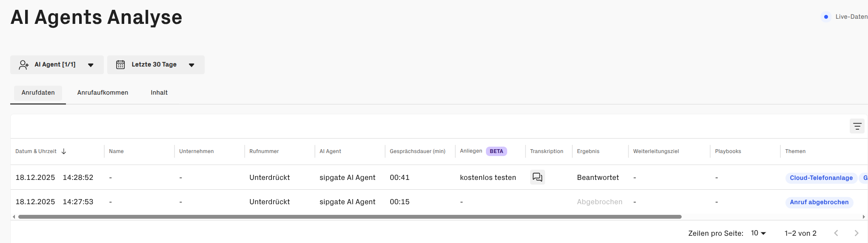
Task: Click the AI Agent person icon
Action: click(24, 65)
